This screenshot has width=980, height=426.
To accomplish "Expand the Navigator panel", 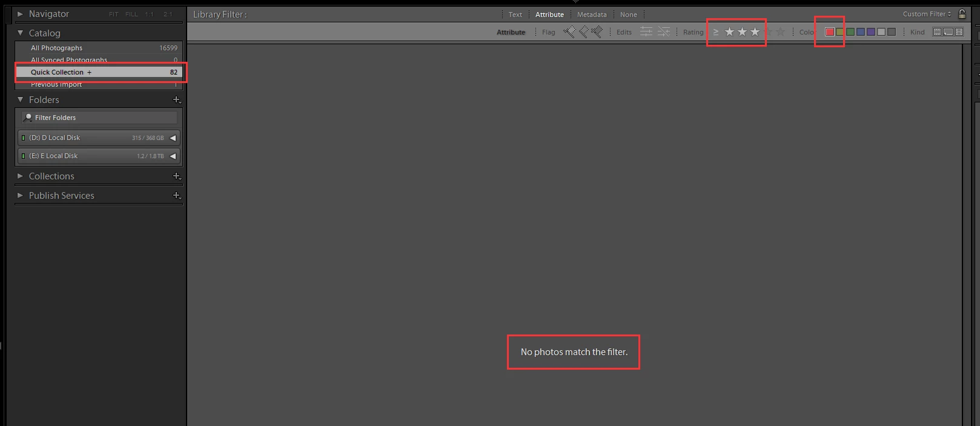I will (20, 14).
